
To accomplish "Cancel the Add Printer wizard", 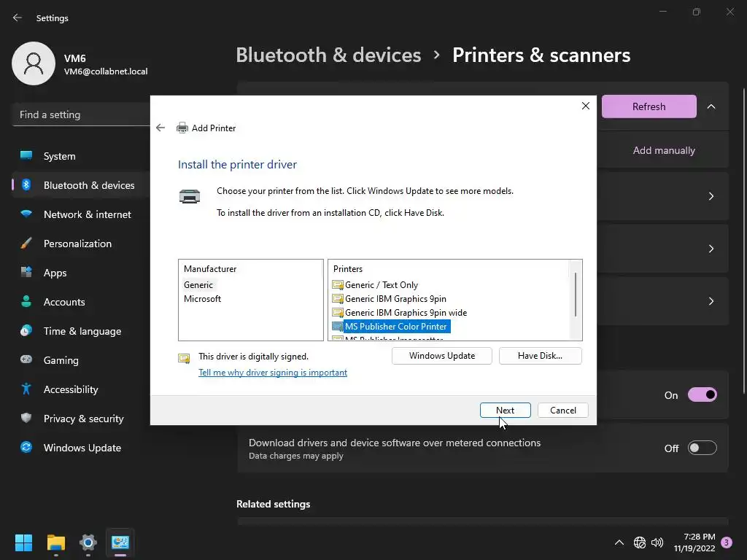I will coord(562,410).
